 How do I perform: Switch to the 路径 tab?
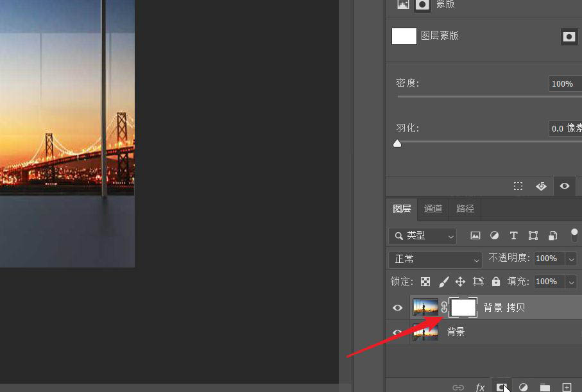[x=464, y=209]
